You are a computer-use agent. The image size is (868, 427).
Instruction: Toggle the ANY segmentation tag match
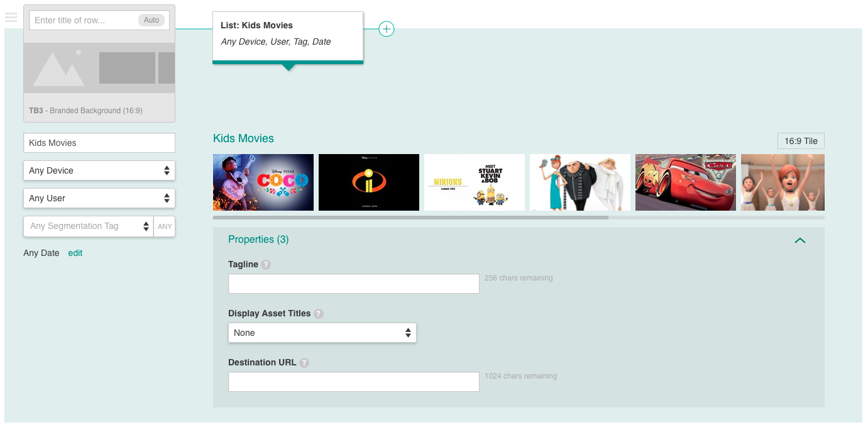point(165,226)
